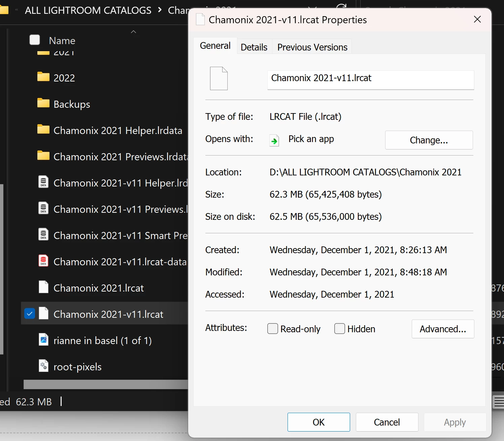Toggle the select-all checkbox beside Name
The height and width of the screenshot is (441, 504).
click(x=35, y=40)
